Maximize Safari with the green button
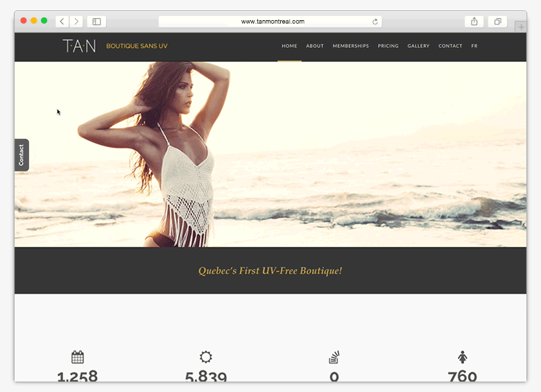This screenshot has height=392, width=541. (x=44, y=20)
